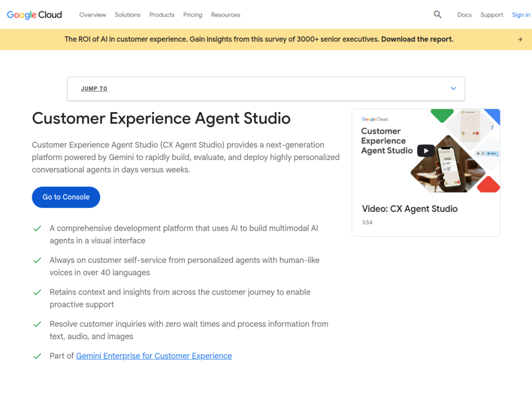Open the Google Cloud logo home link
This screenshot has width=532, height=399.
point(34,15)
